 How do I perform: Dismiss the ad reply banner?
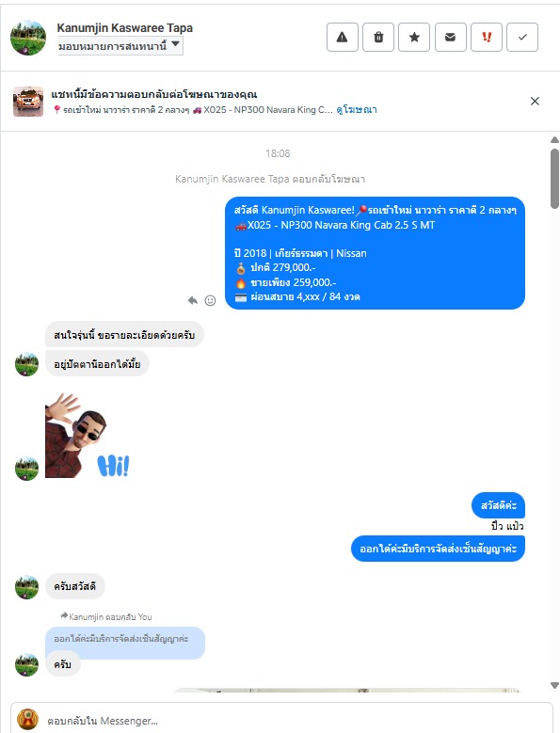coord(535,101)
